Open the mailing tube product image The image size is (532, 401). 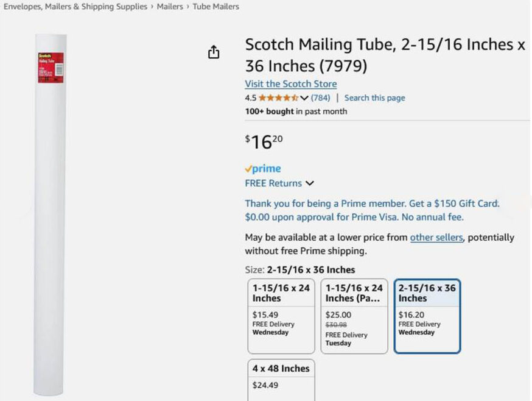(51, 213)
